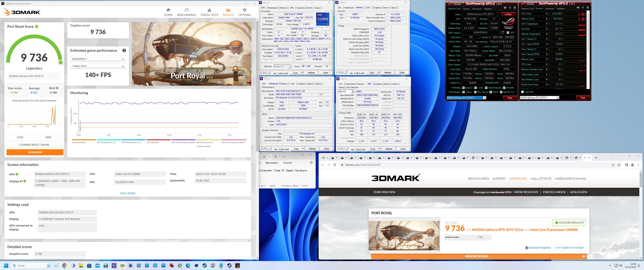
Task: Open the OPTIONS gear in 3DMark
Action: click(244, 12)
